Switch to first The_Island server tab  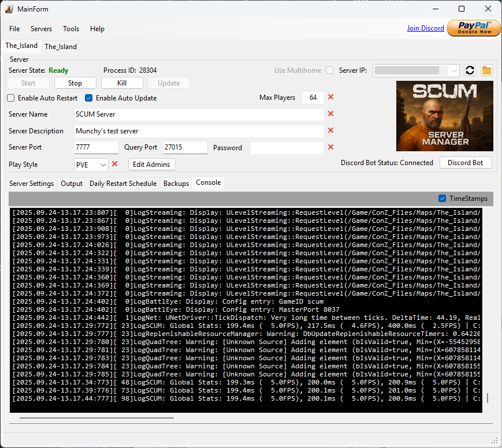[21, 46]
